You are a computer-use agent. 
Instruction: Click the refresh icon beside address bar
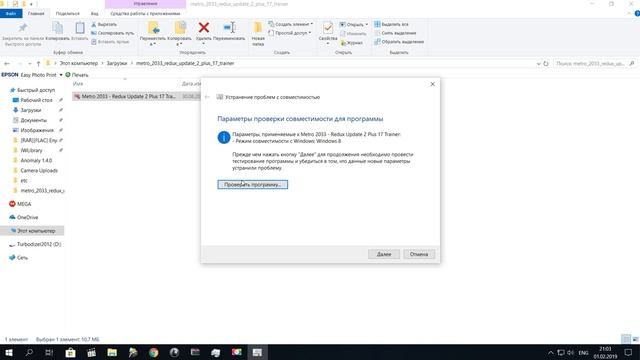tap(546, 64)
